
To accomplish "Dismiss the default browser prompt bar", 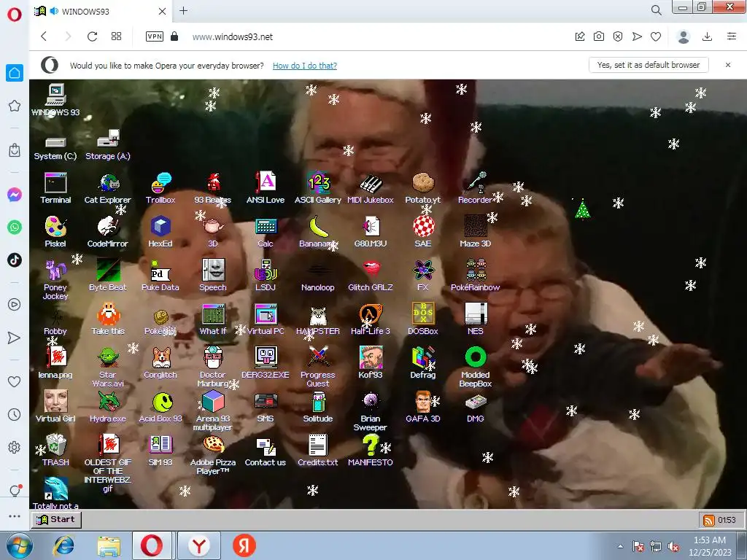I will (727, 65).
